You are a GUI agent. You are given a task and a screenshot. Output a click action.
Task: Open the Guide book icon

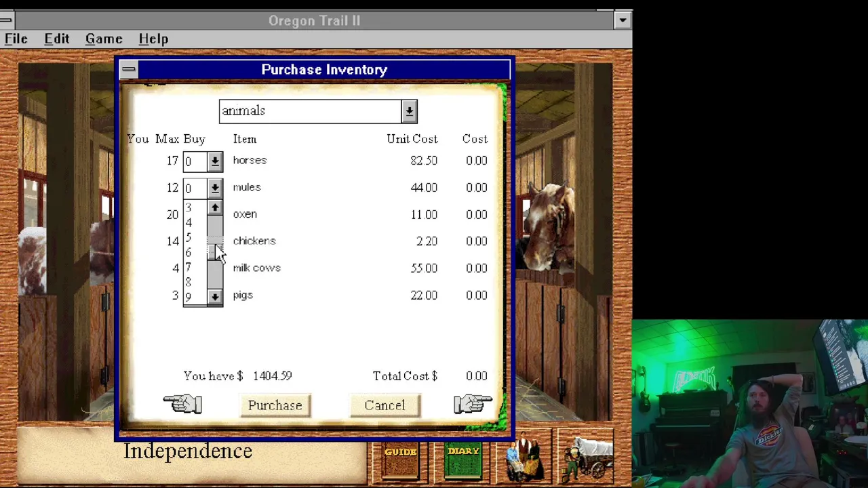(x=401, y=462)
